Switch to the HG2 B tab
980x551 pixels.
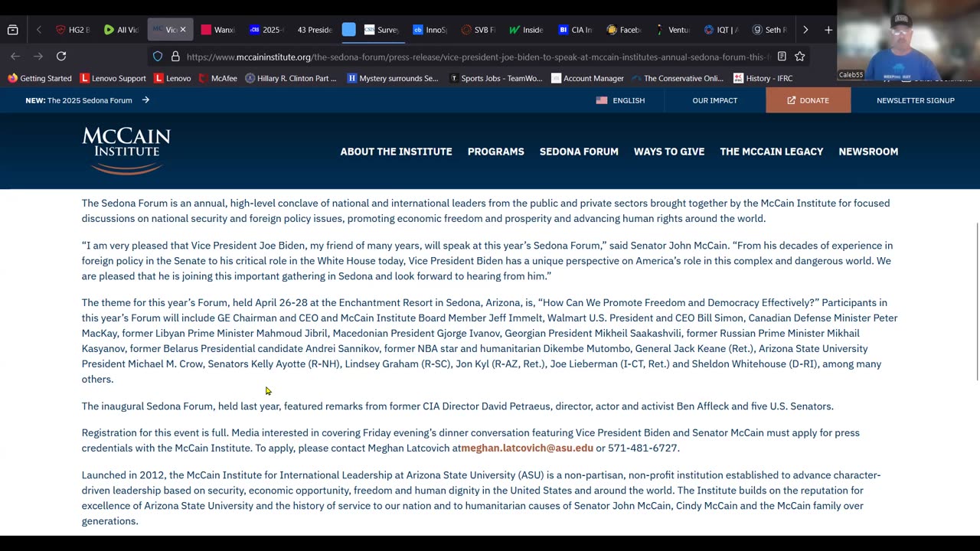(72, 30)
